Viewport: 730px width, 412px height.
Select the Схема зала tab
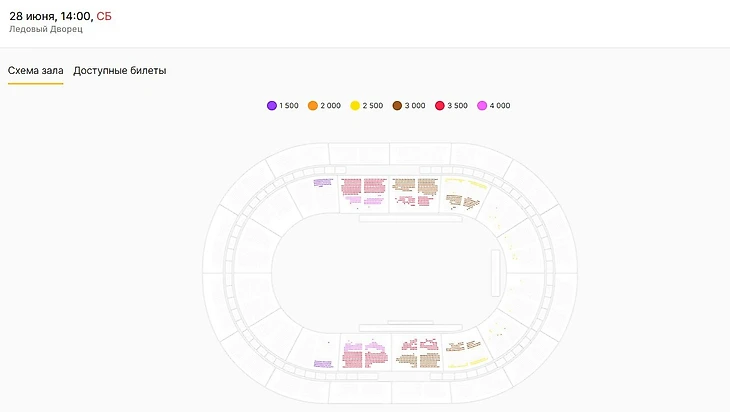coord(35,71)
